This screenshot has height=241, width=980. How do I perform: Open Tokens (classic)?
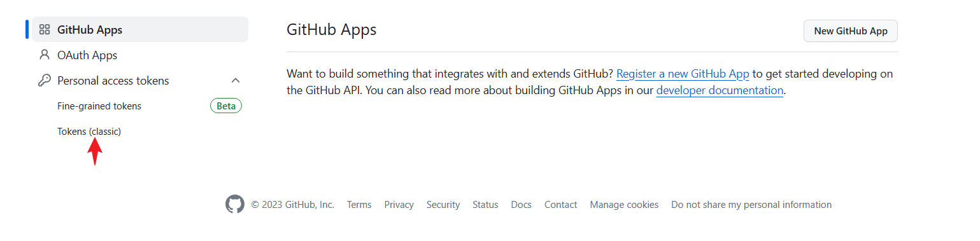pyautogui.click(x=89, y=132)
